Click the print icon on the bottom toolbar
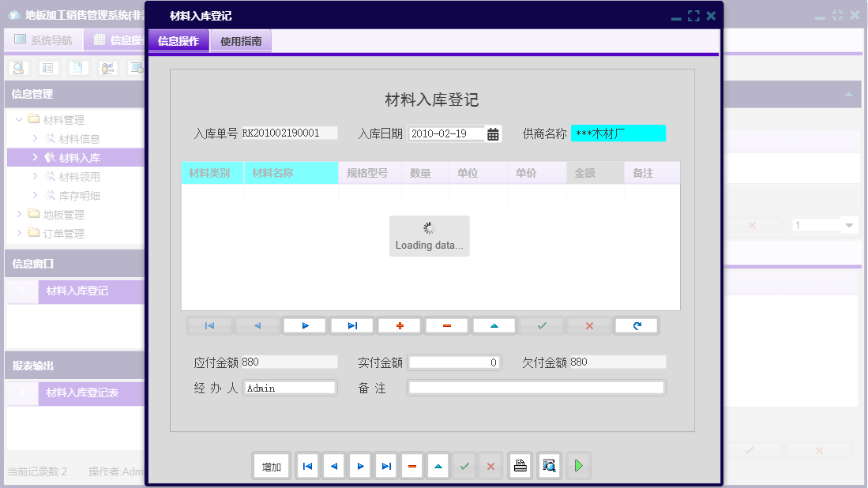 [520, 466]
